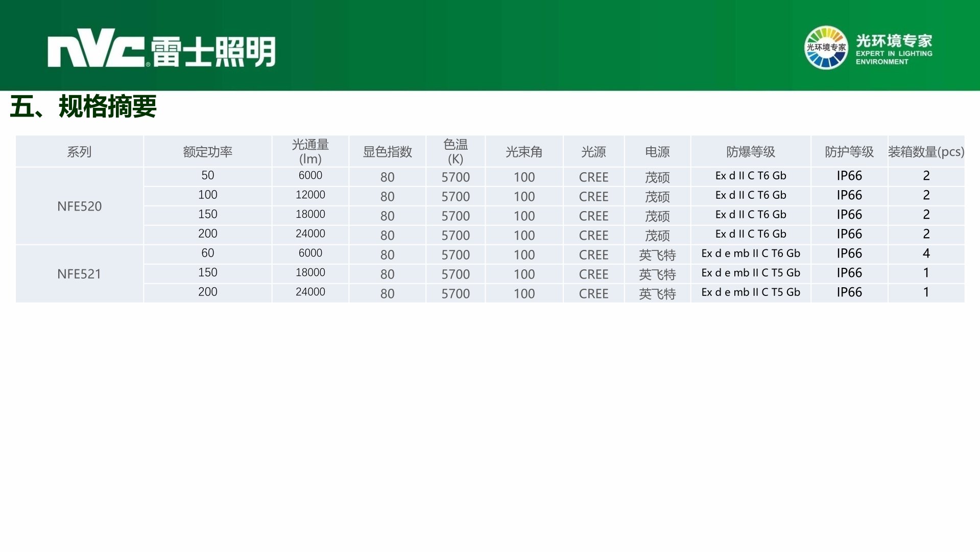Screen dimensions: 980x552
Task: Click the rated power cell showing 60
Action: click(207, 254)
